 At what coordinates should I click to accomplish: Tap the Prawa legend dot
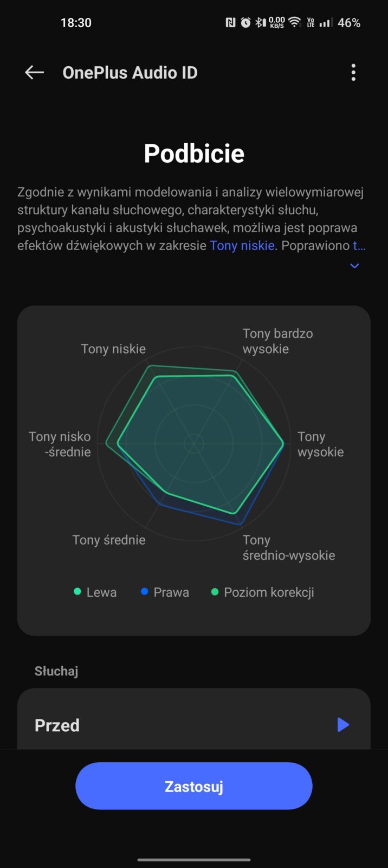click(x=145, y=592)
